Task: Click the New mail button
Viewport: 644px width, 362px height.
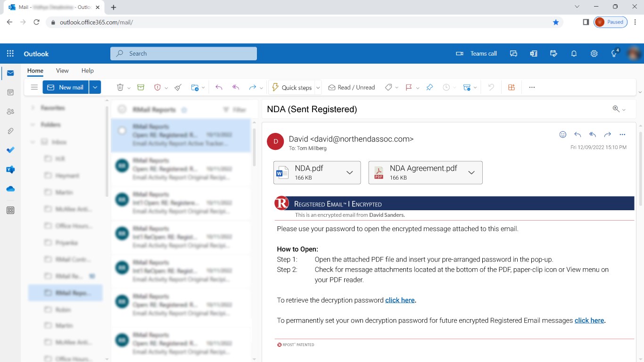Action: (x=66, y=87)
